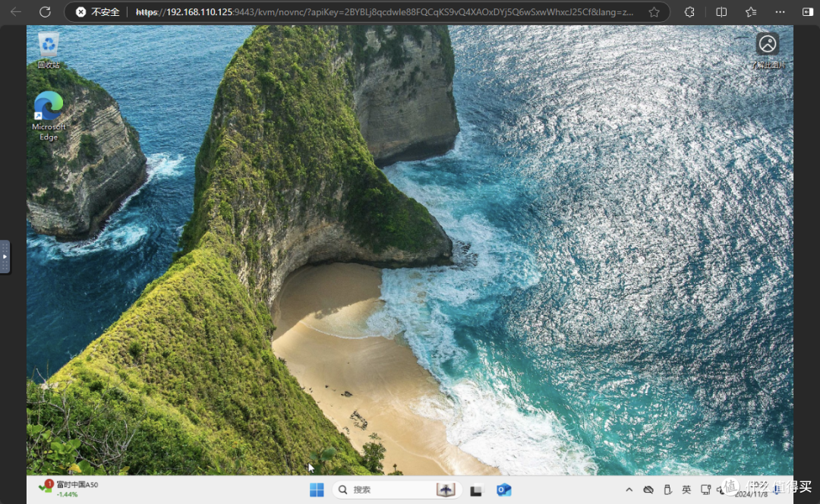
Task: Open the favorites list icon
Action: 751,12
